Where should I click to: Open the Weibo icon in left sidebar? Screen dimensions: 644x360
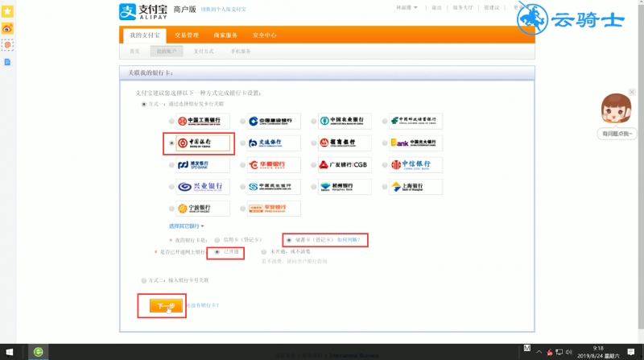tap(7, 28)
